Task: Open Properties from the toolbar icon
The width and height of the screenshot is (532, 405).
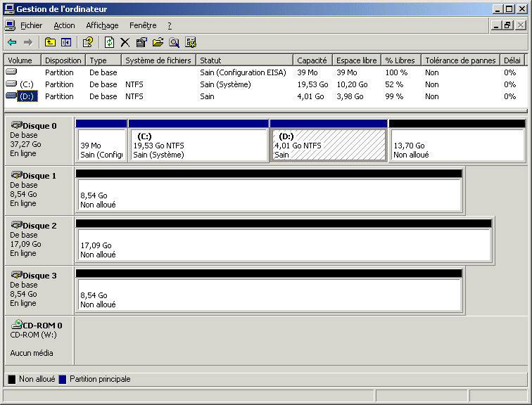Action: pos(141,42)
